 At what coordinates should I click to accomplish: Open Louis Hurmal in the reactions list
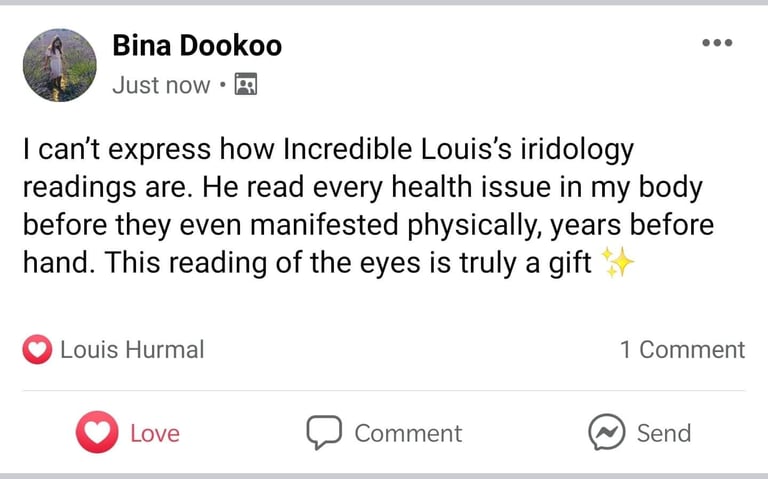[132, 350]
